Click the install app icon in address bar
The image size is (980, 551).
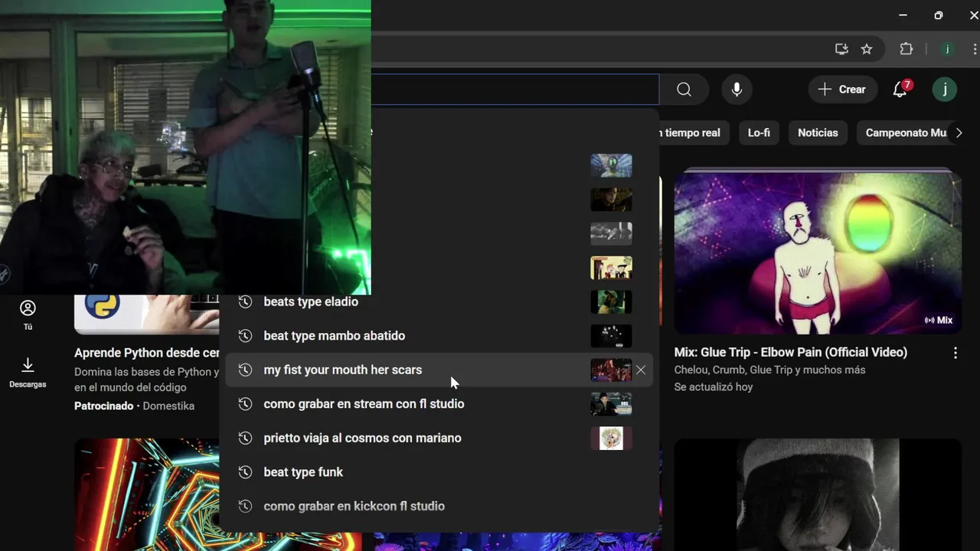[x=841, y=49]
